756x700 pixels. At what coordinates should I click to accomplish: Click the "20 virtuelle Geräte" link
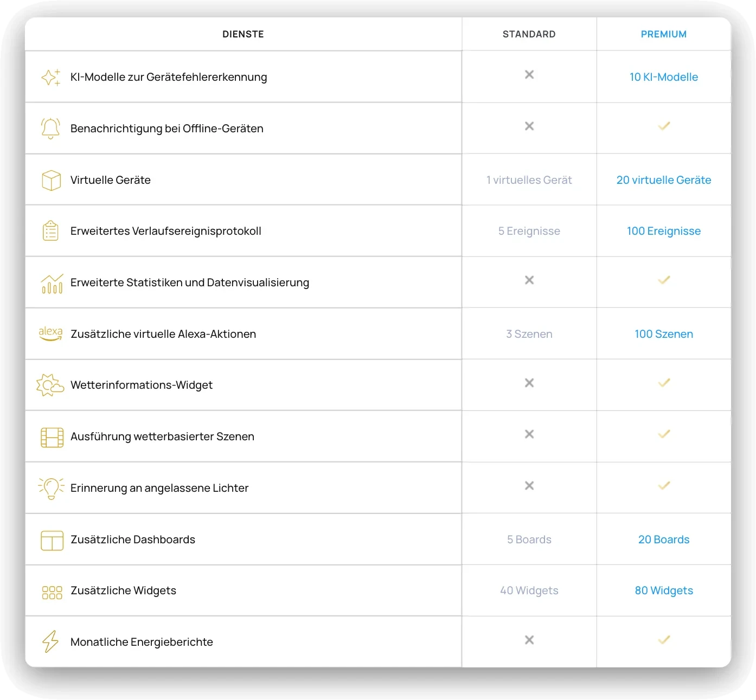click(663, 180)
